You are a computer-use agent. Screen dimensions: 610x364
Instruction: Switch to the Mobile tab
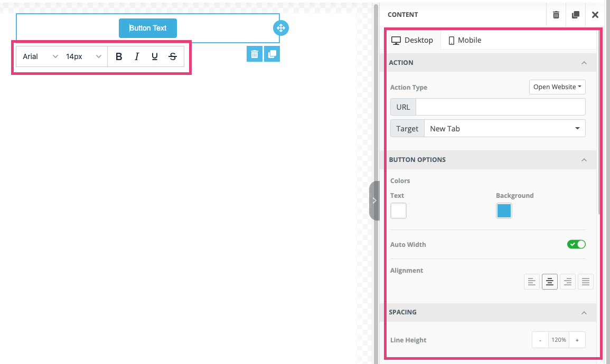[465, 40]
